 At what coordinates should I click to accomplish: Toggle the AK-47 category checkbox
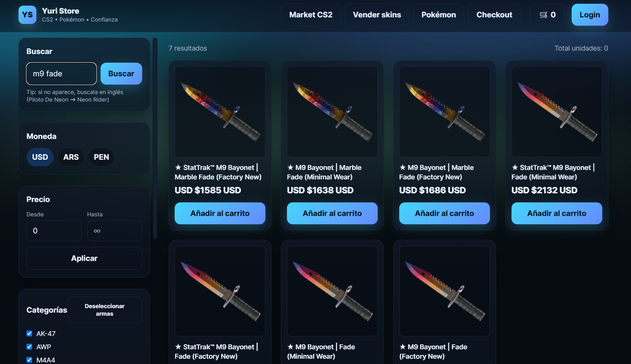coord(29,333)
